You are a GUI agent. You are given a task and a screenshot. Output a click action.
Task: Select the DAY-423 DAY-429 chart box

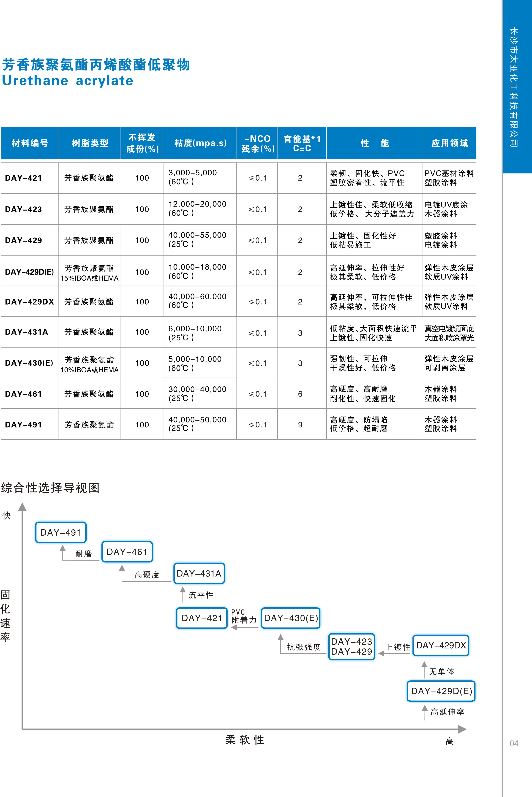click(351, 647)
